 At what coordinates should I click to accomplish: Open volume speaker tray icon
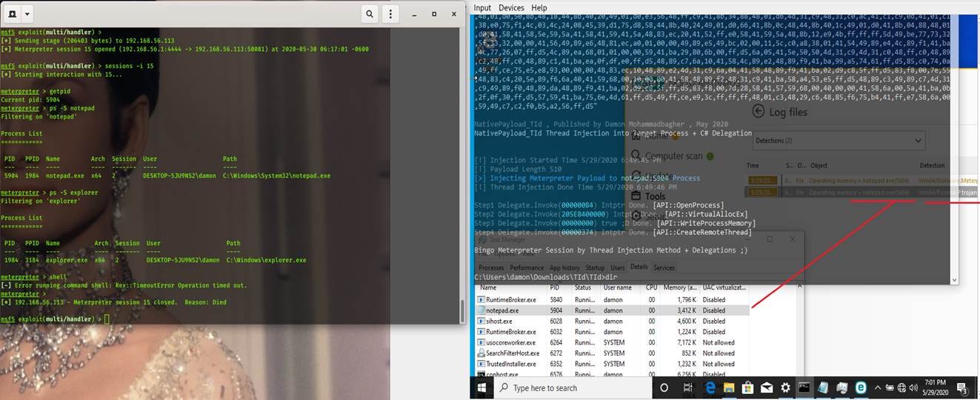(912, 388)
